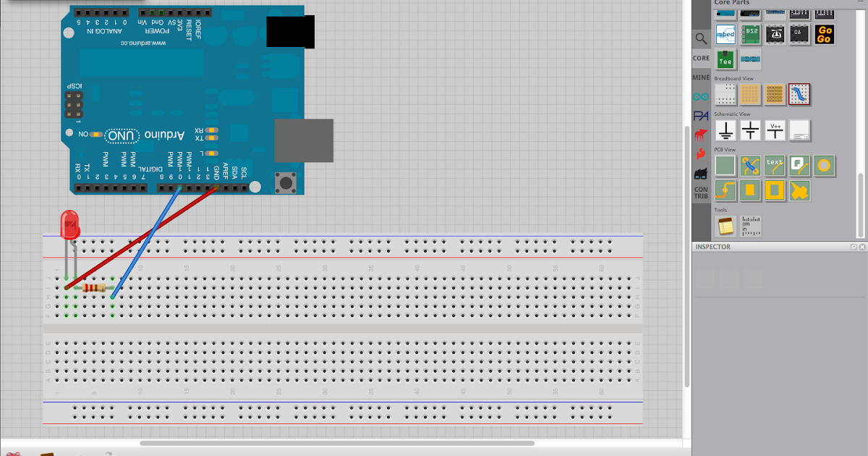
Task: Open the Parallax PA parts bin
Action: [702, 114]
